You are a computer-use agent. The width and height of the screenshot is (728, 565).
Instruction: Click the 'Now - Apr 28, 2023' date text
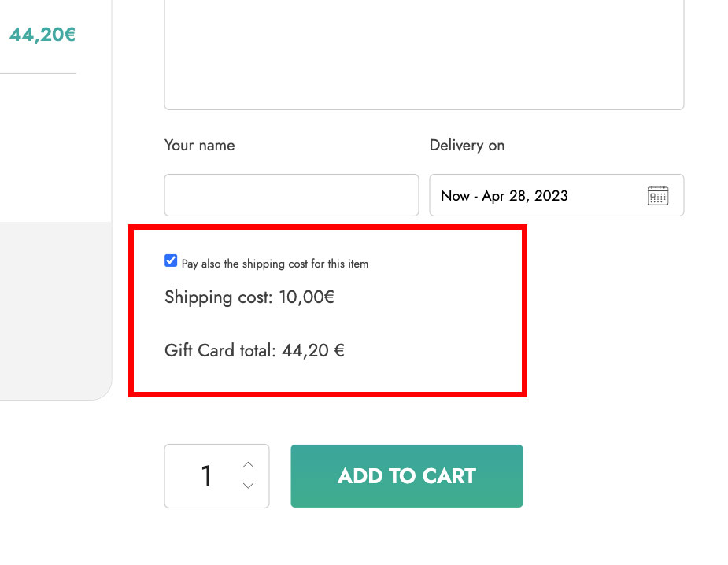[x=504, y=196]
